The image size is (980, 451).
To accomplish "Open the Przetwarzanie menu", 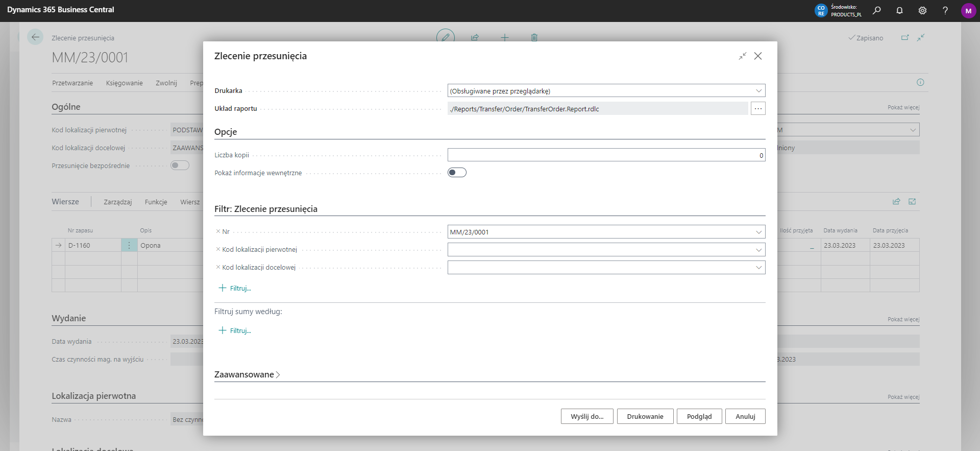I will 72,83.
